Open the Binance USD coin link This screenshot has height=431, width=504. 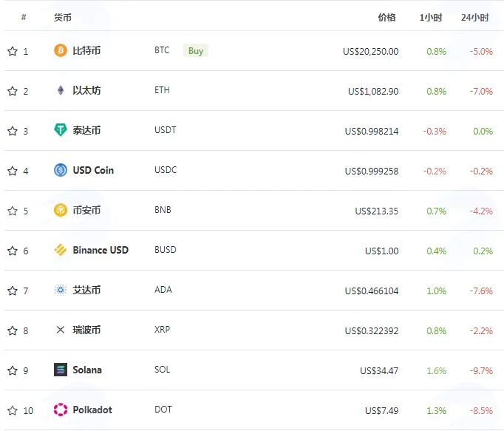point(101,250)
